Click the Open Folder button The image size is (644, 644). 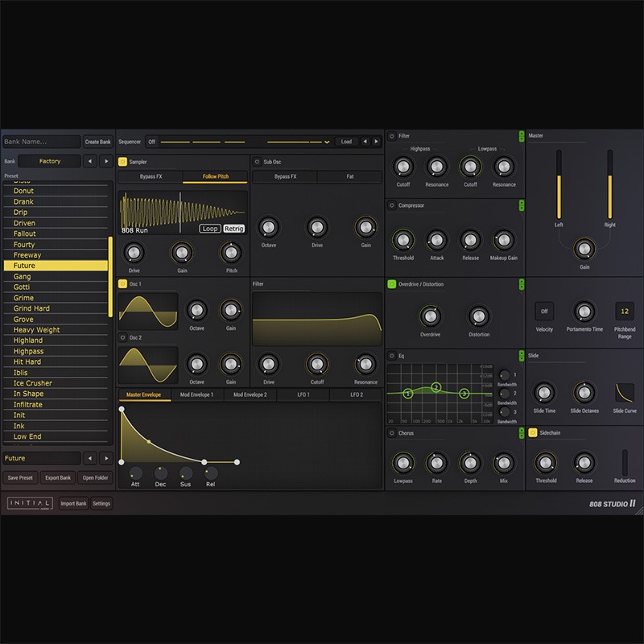click(95, 477)
